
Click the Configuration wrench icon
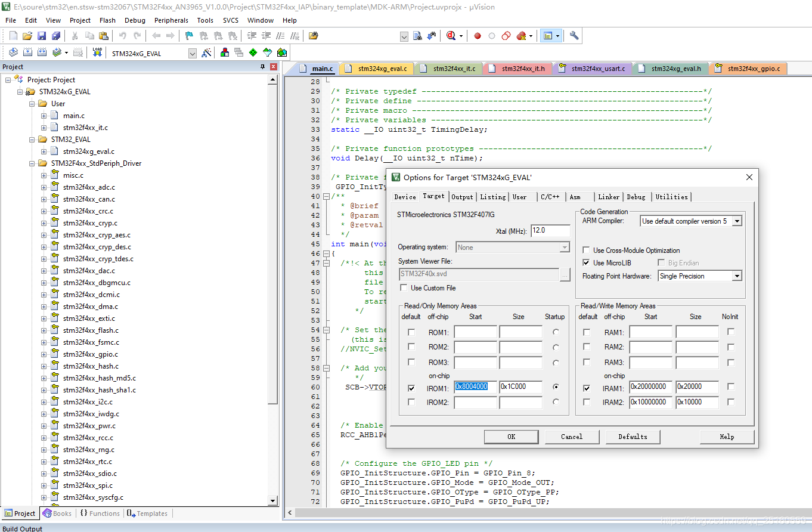tap(574, 36)
